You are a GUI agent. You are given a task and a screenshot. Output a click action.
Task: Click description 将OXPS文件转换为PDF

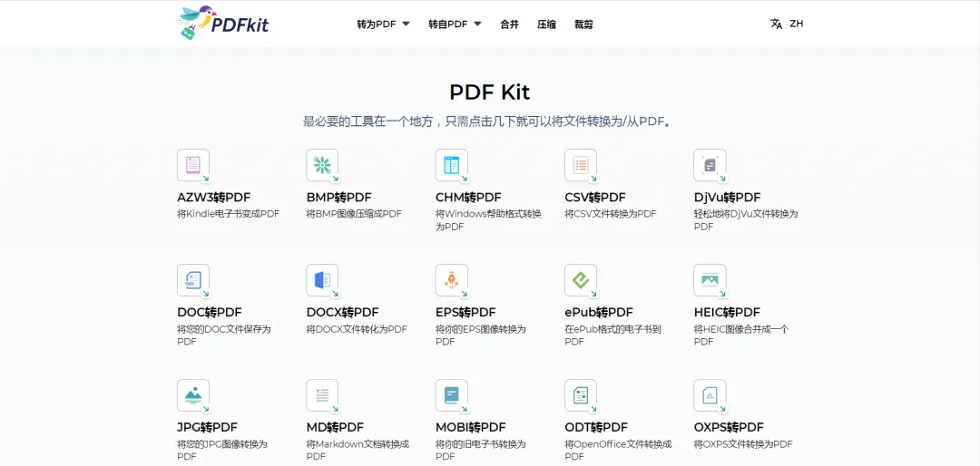click(743, 444)
